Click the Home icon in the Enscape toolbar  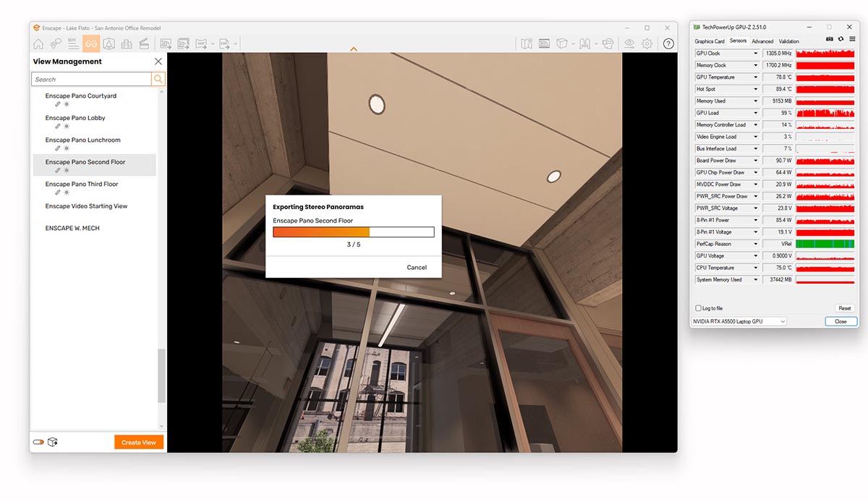pyautogui.click(x=38, y=43)
